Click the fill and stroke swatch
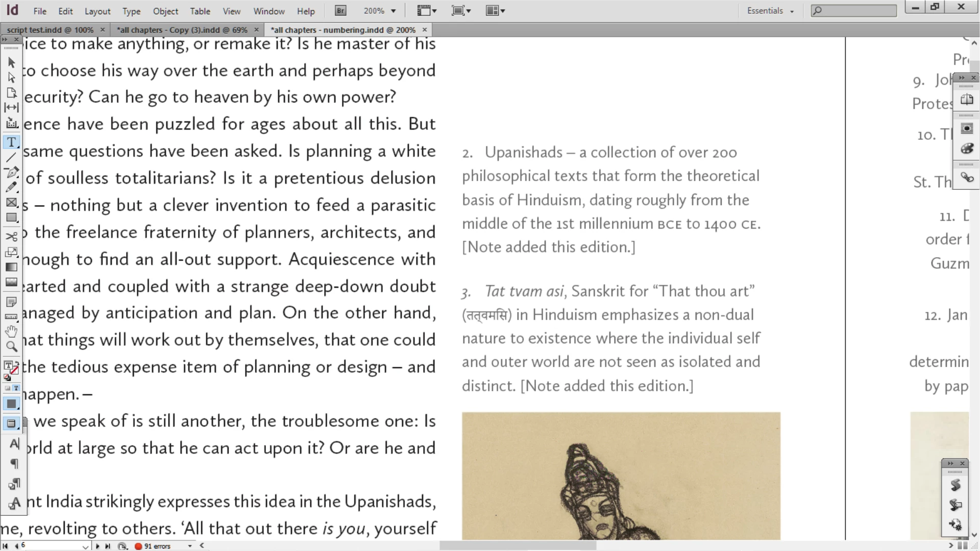This screenshot has height=551, width=980. (10, 366)
